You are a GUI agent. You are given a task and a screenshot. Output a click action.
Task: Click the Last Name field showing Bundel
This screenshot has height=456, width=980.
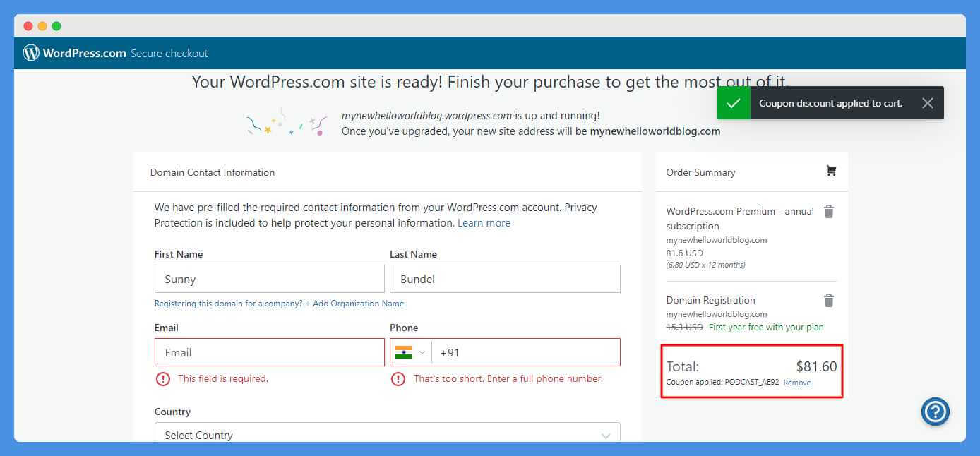point(504,278)
